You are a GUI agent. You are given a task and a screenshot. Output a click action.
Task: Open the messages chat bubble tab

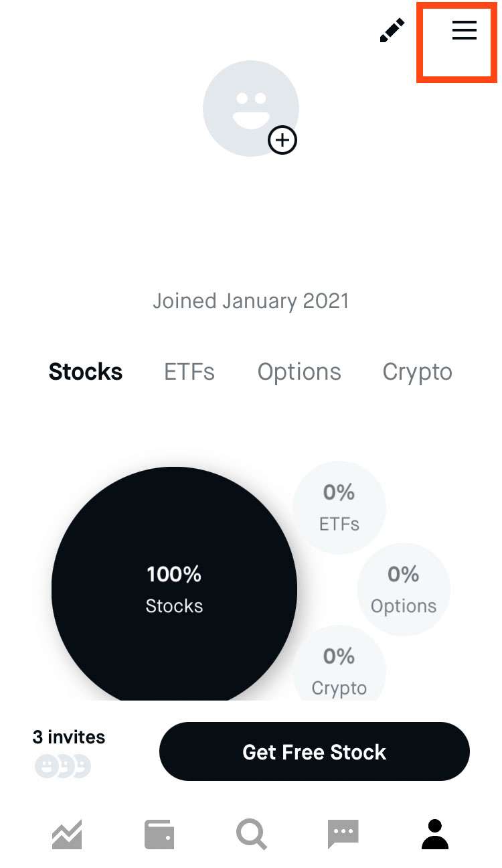[343, 835]
